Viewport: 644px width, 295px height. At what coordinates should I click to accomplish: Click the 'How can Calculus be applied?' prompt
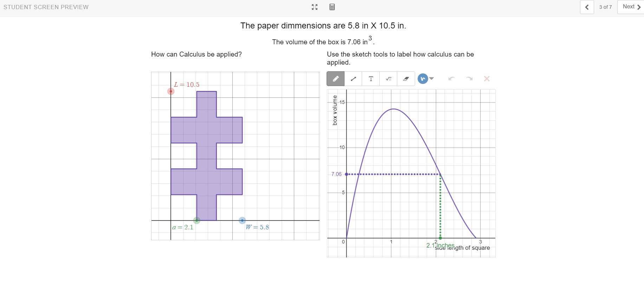(x=197, y=54)
